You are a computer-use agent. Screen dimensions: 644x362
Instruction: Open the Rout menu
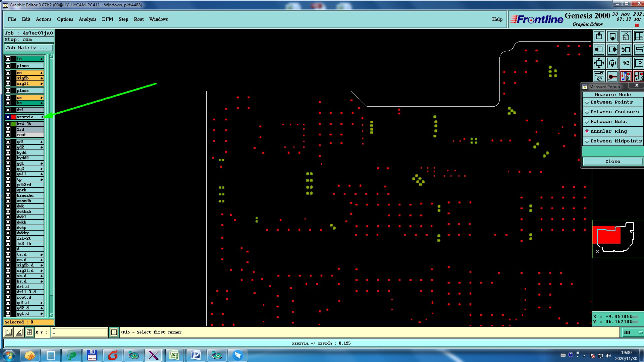[x=139, y=19]
